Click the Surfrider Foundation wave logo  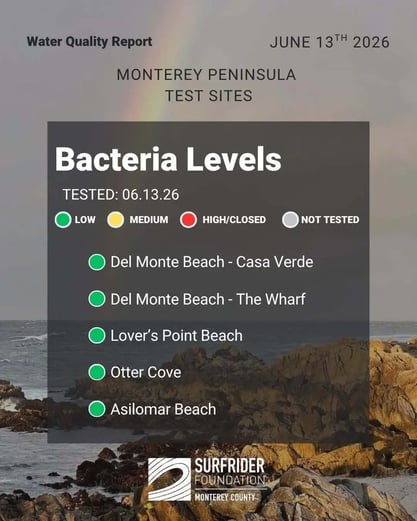[169, 479]
